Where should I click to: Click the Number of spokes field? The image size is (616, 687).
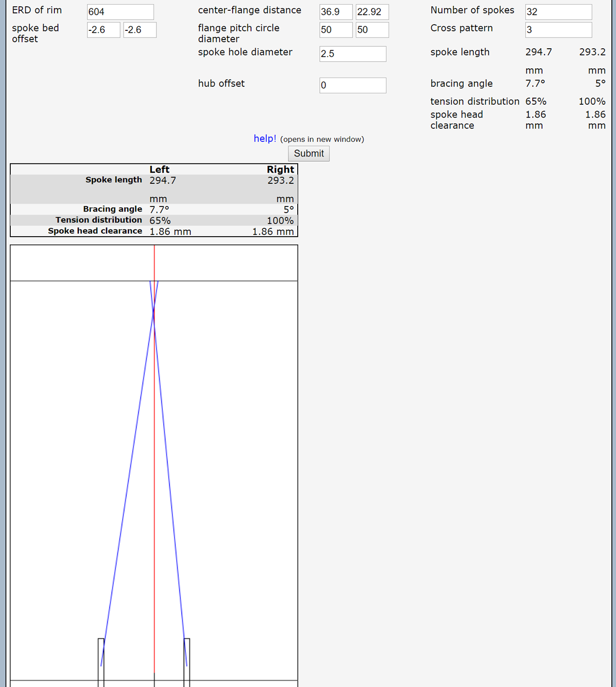[559, 12]
